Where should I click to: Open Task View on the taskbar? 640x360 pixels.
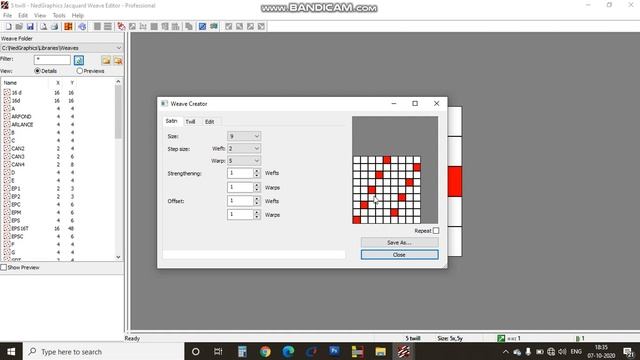tap(218, 351)
